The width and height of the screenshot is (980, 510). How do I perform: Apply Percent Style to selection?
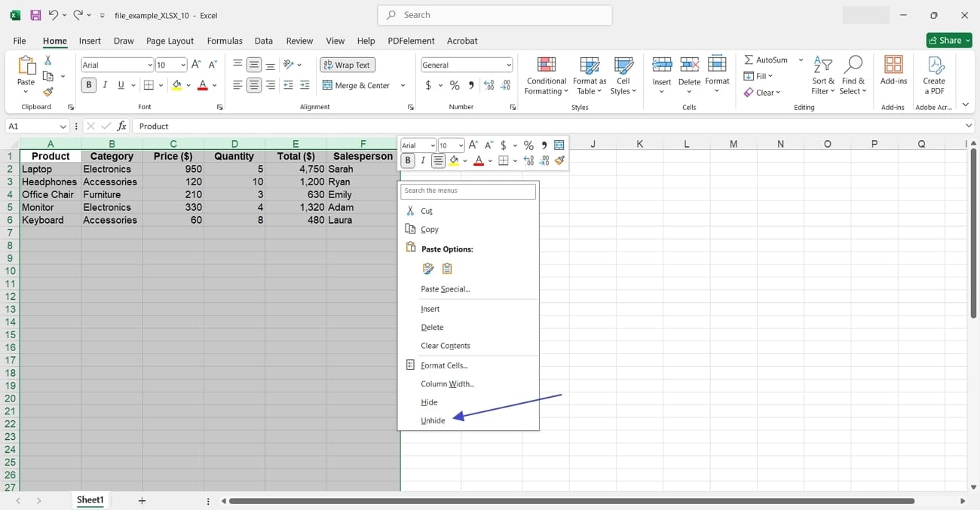click(x=455, y=85)
